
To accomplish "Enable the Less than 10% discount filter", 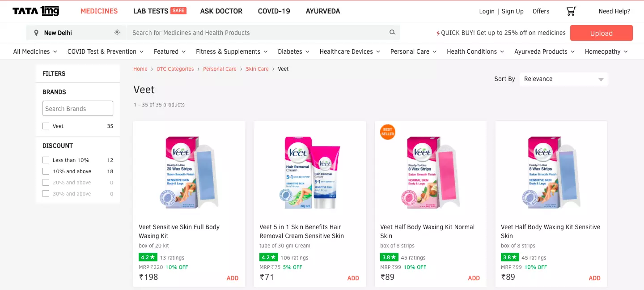I will click(x=46, y=160).
